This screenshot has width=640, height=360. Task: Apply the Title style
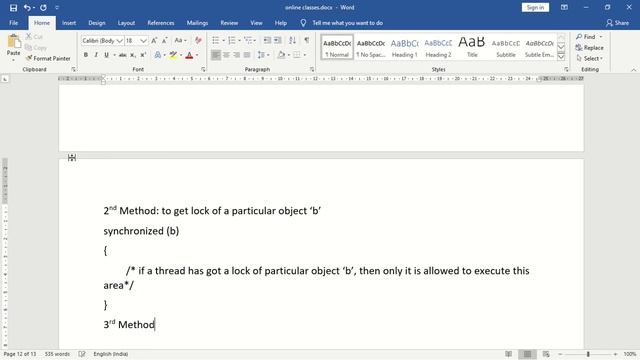472,47
